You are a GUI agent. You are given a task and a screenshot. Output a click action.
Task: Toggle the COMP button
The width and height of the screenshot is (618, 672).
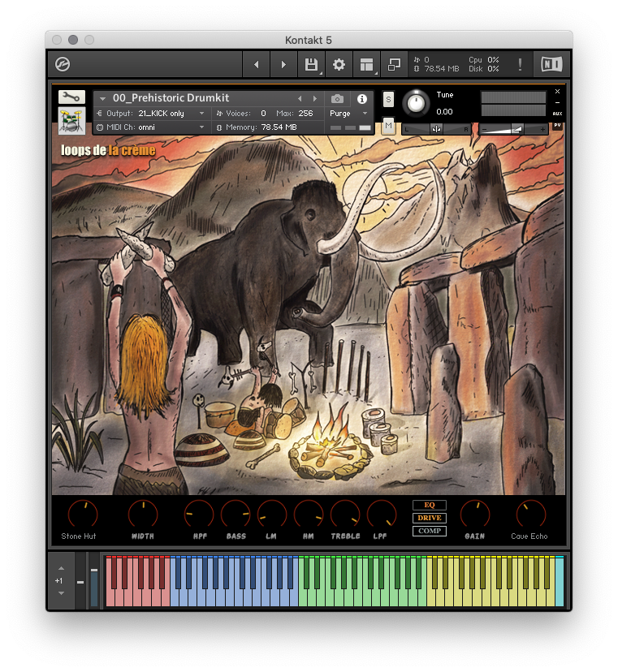click(430, 531)
